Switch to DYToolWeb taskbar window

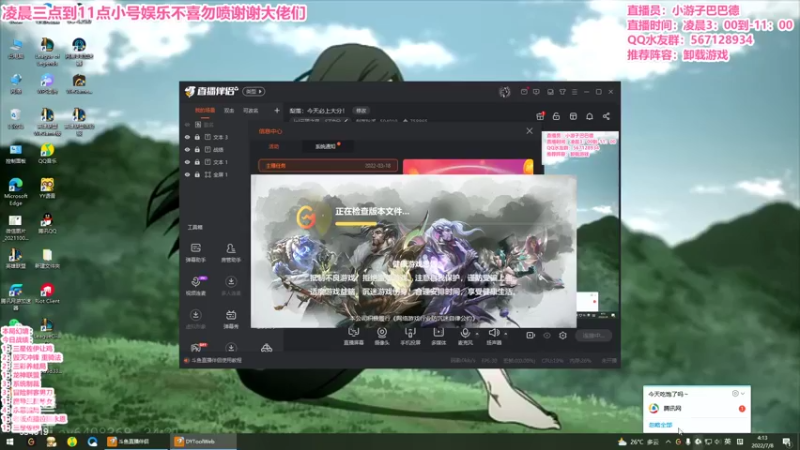203,442
